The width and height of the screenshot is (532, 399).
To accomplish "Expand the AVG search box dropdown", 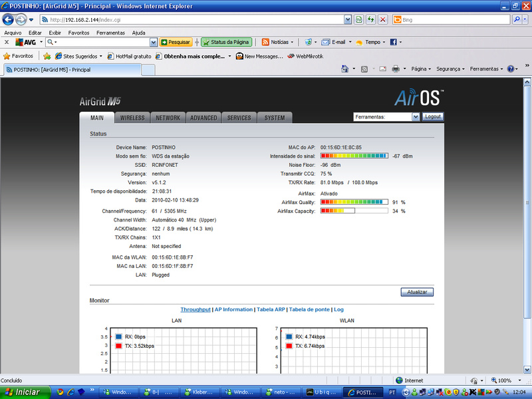I will (x=154, y=42).
